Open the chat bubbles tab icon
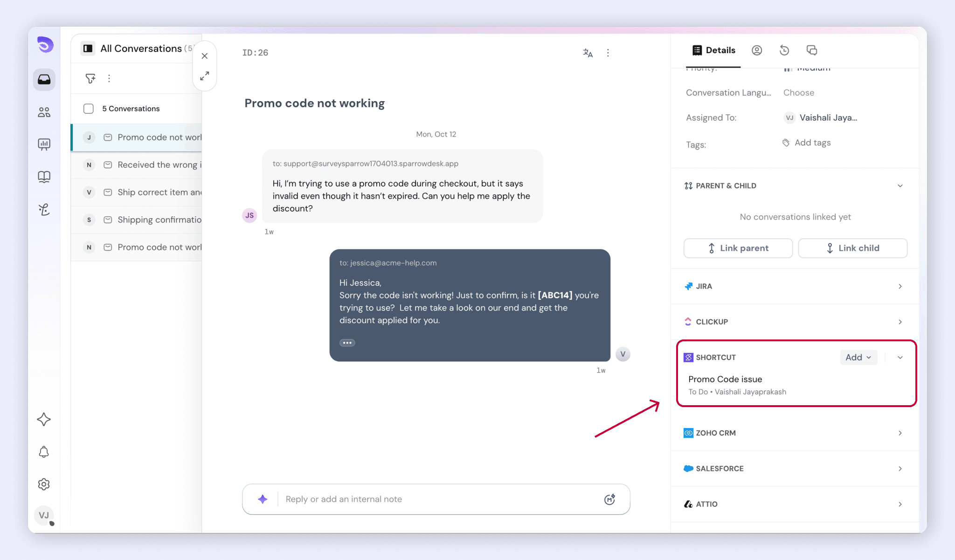 tap(812, 50)
